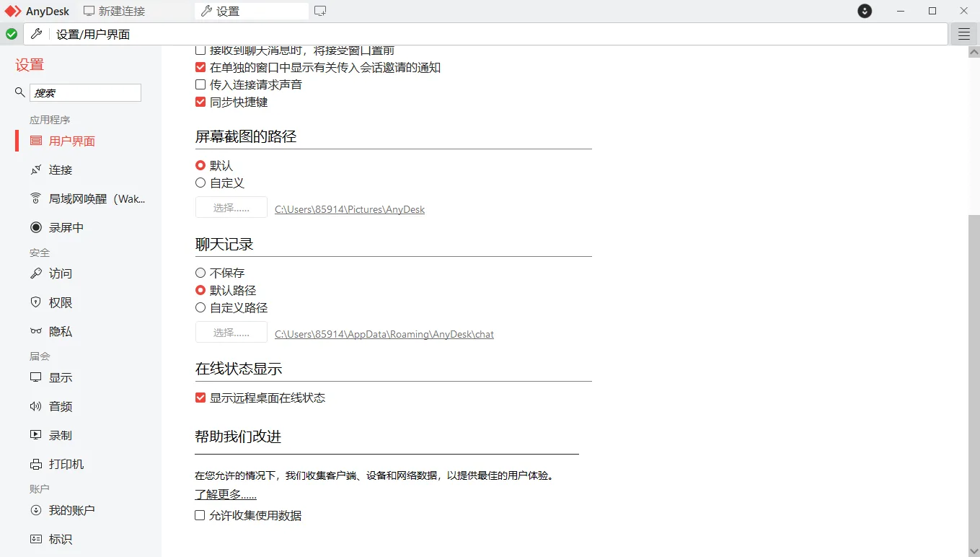Image resolution: width=980 pixels, height=557 pixels.
Task: Click the AnyDesk logo icon
Action: [13, 11]
